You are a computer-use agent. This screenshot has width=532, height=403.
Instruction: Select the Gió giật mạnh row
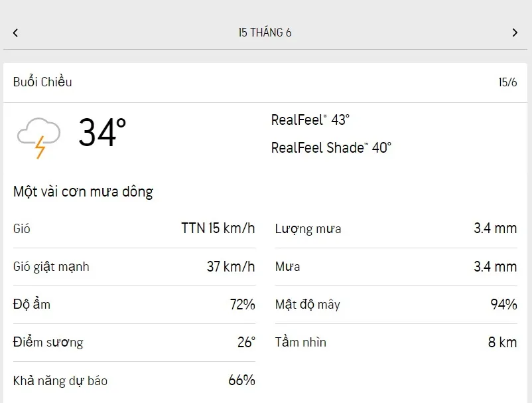coord(133,267)
